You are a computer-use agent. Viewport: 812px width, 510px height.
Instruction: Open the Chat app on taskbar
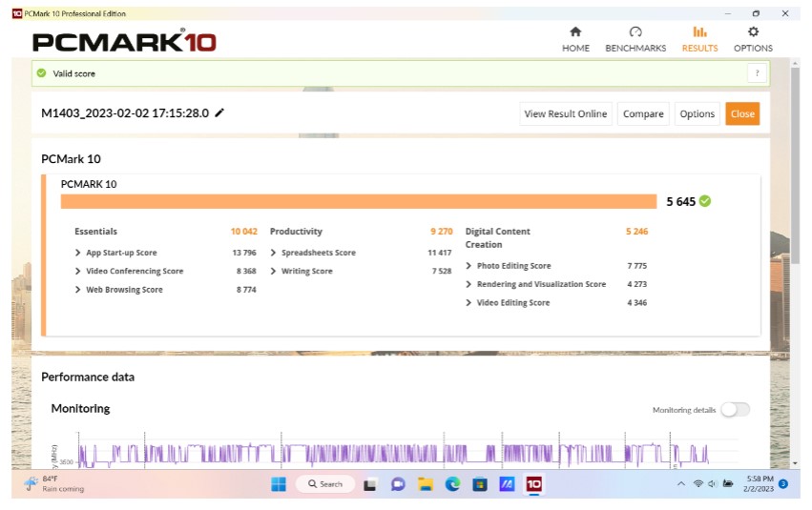tap(398, 485)
